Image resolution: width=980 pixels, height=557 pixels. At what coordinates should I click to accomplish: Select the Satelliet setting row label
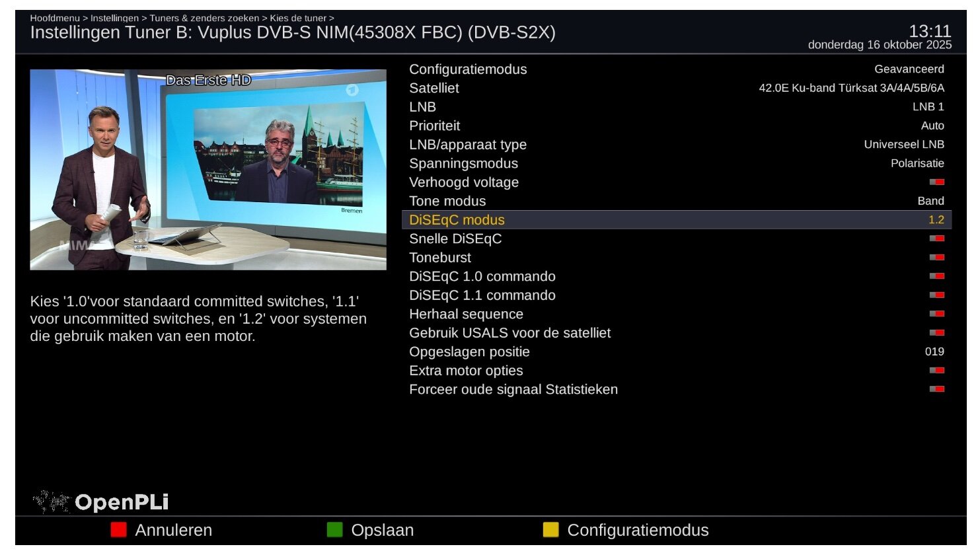[434, 88]
